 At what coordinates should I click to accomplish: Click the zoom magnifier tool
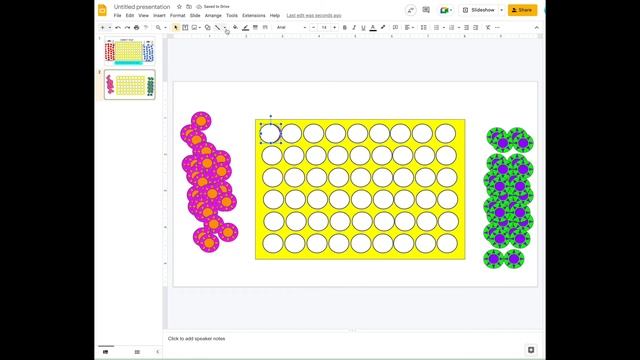click(158, 27)
